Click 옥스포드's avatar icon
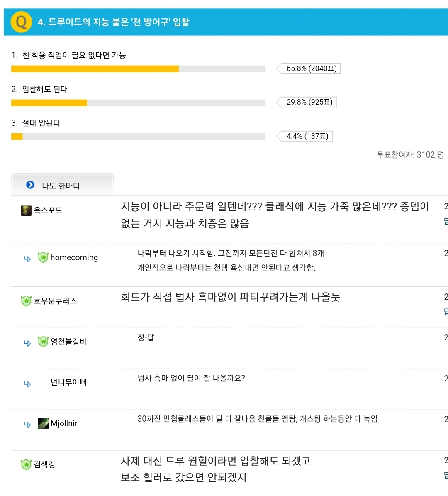The image size is (448, 496). click(x=26, y=210)
